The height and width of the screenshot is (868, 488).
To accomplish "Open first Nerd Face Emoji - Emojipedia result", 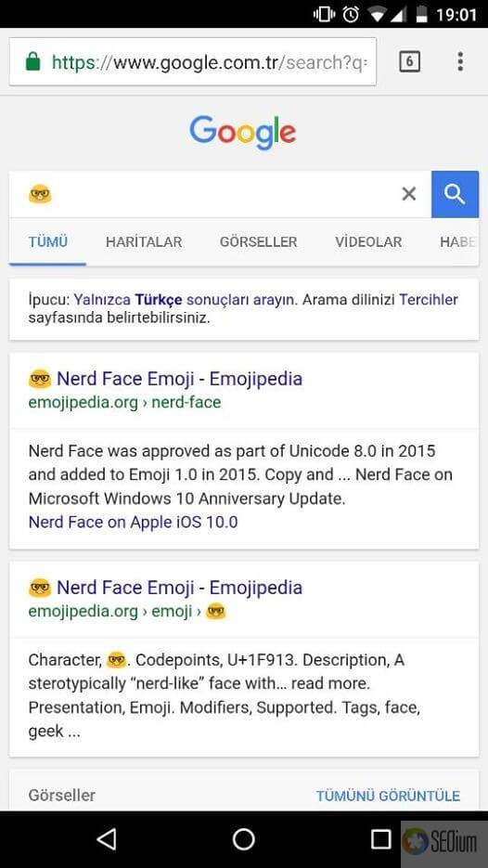I will 179,379.
